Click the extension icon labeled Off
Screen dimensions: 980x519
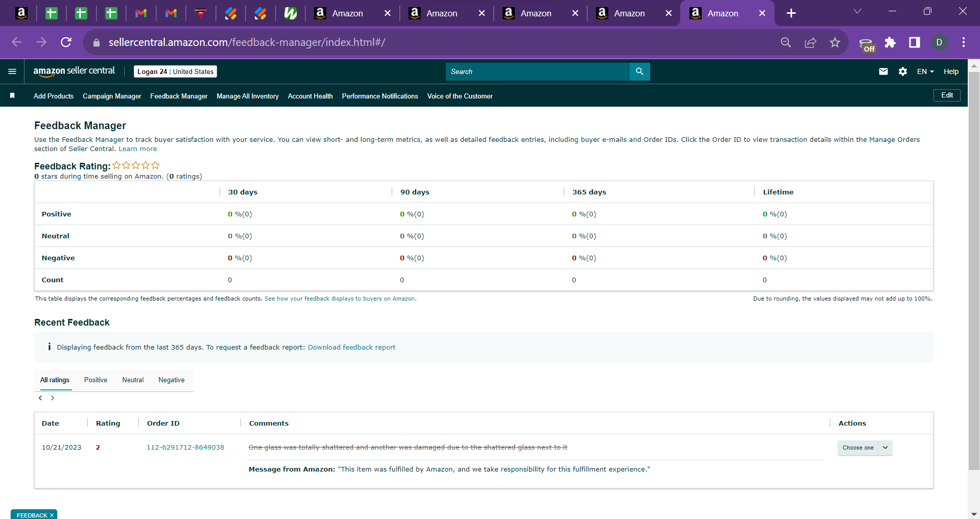pyautogui.click(x=867, y=45)
